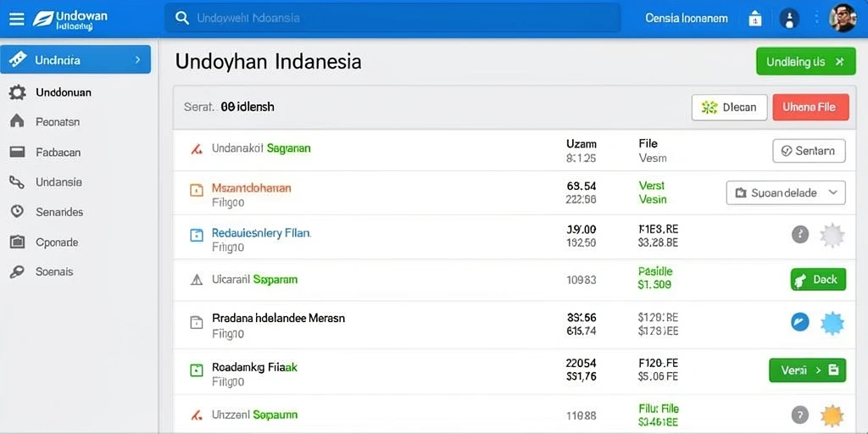
Task: Click the gear icon beside Unddonuan
Action: pyautogui.click(x=17, y=92)
